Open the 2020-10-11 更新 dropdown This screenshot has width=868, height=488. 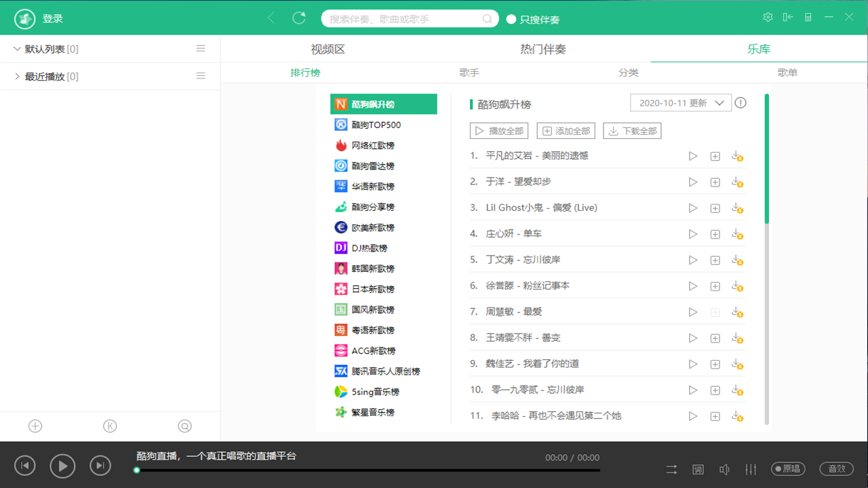(682, 102)
